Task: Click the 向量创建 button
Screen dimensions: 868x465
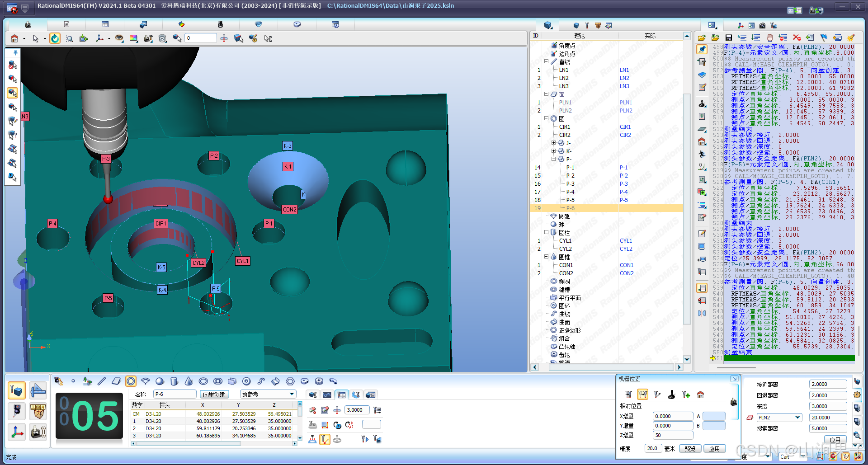Action: click(214, 395)
